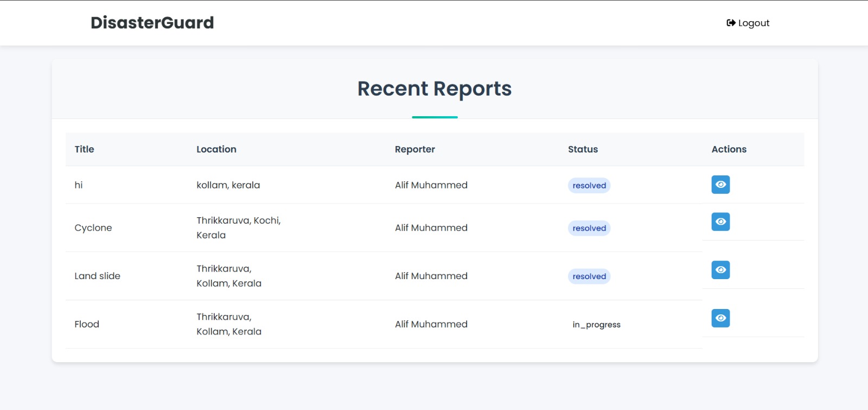This screenshot has height=410, width=868.
Task: Click the Title column header
Action: pyautogui.click(x=84, y=149)
